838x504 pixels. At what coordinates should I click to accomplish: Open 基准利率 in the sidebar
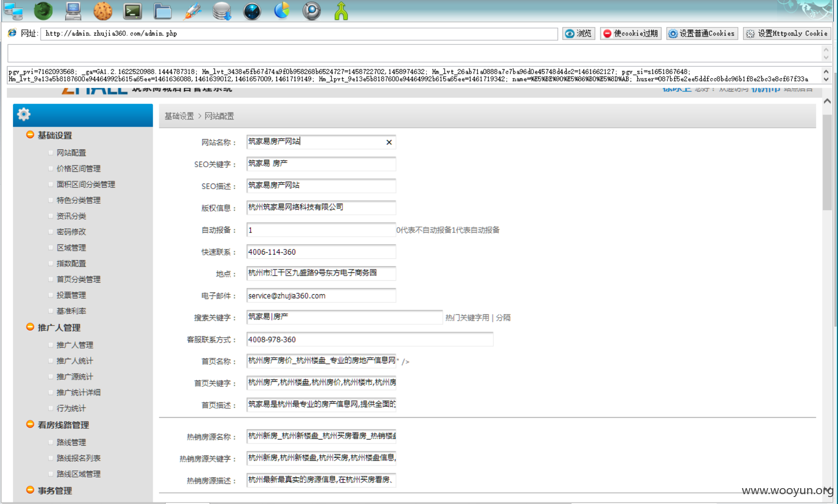(x=71, y=311)
